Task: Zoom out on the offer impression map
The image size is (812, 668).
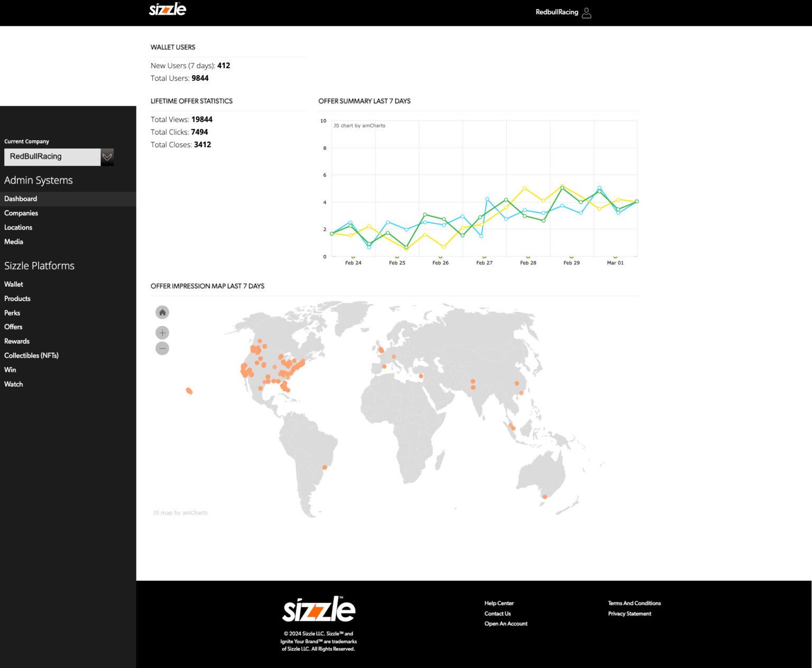Action: point(162,348)
